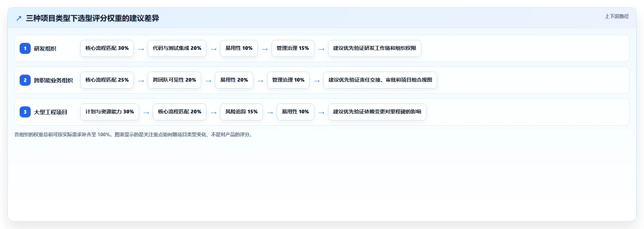Click the arrow after 核心流程匹配 25%
The width and height of the screenshot is (644, 229).
tap(141, 81)
